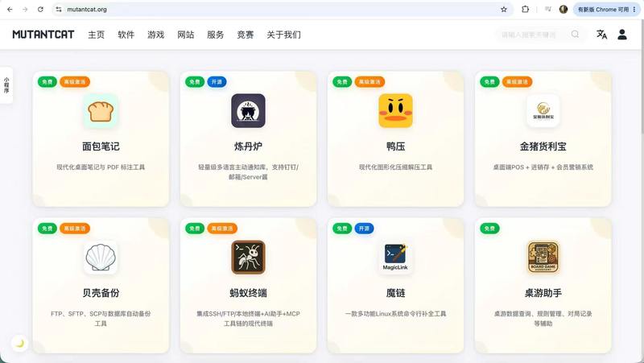Open the 蚂蚁终端 title link
The height and width of the screenshot is (363, 644).
click(248, 293)
